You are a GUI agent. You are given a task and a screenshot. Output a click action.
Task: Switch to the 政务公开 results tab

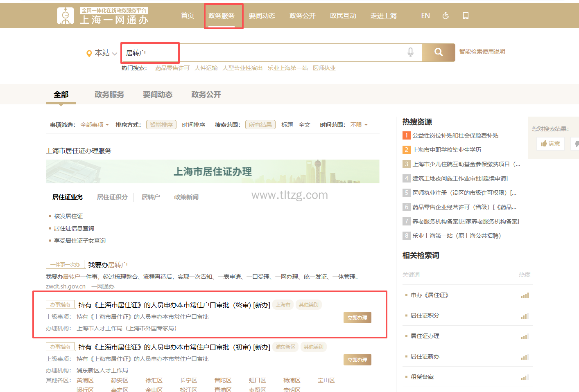(x=206, y=95)
